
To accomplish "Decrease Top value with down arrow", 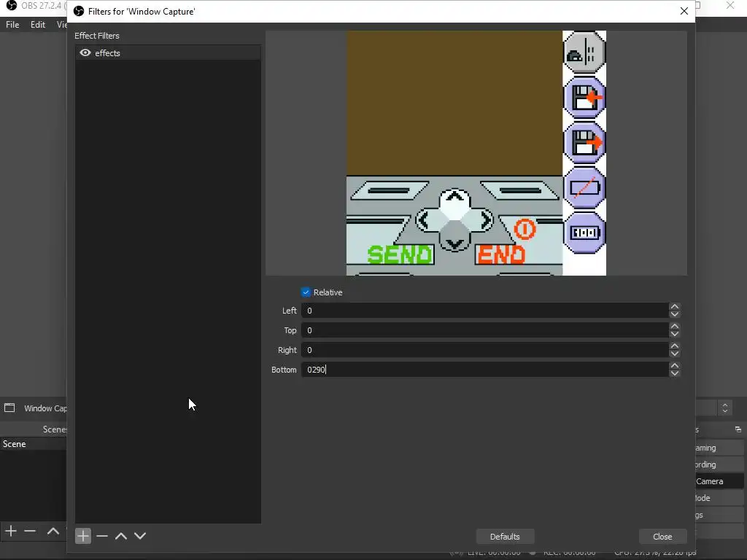I will (x=675, y=334).
